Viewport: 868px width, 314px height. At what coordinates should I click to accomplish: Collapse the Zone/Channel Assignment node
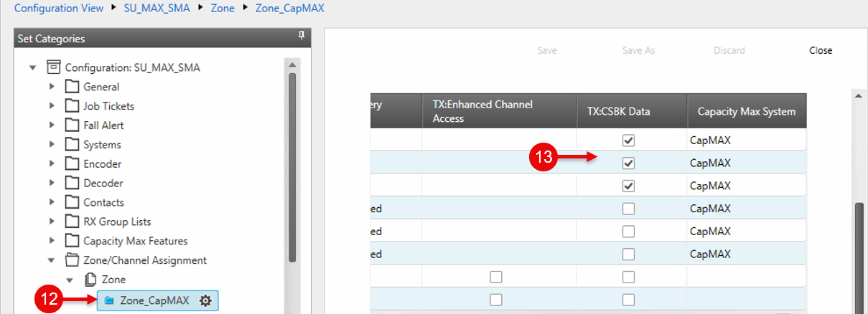coord(52,261)
